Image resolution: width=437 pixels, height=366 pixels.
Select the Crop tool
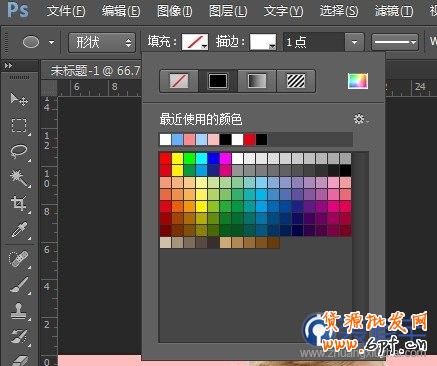coord(19,203)
